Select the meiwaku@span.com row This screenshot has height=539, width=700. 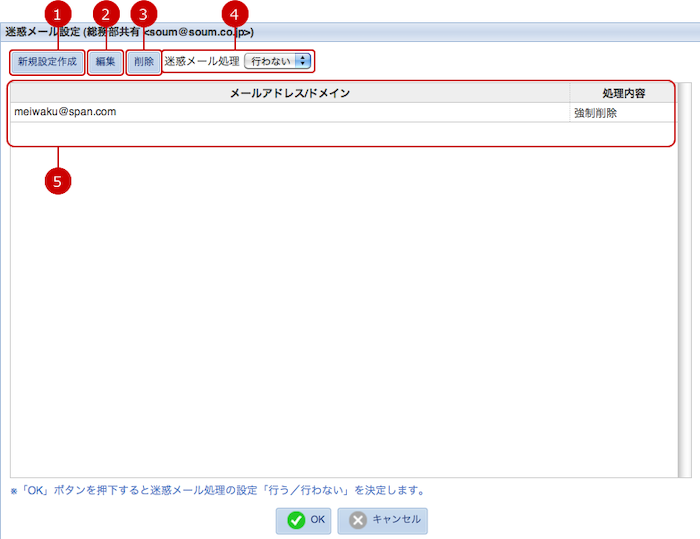[343, 112]
